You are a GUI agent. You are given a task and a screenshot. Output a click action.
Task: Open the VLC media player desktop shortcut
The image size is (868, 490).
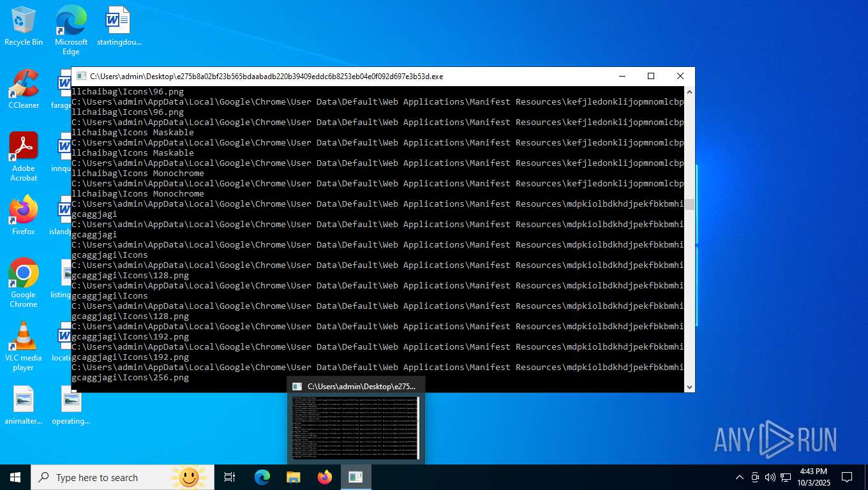tap(24, 346)
